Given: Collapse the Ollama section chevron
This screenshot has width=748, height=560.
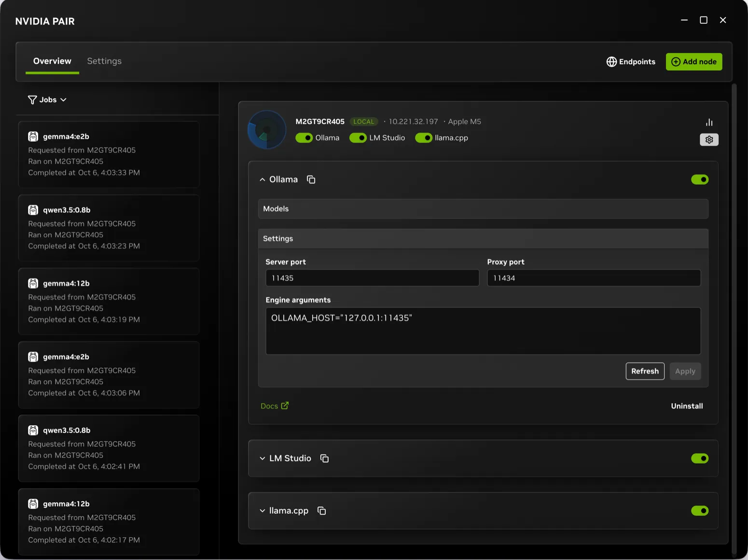Looking at the screenshot, I should click(262, 179).
